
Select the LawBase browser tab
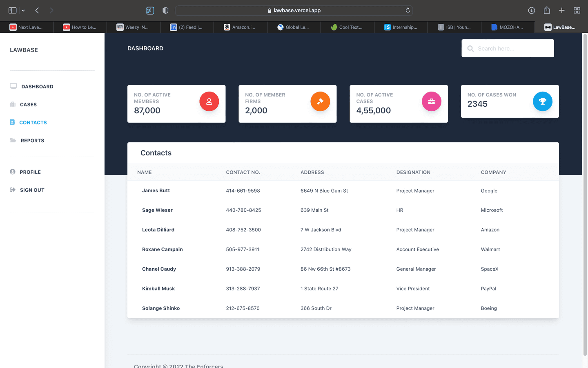click(561, 27)
